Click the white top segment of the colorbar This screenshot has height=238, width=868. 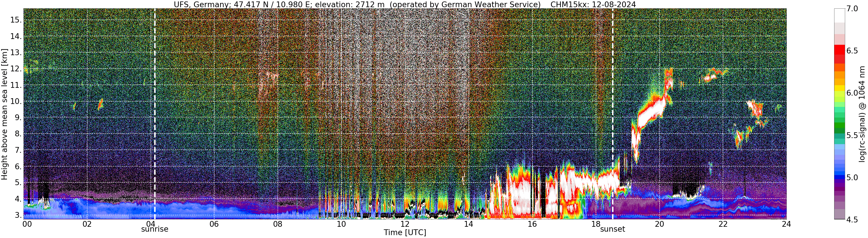pos(840,16)
